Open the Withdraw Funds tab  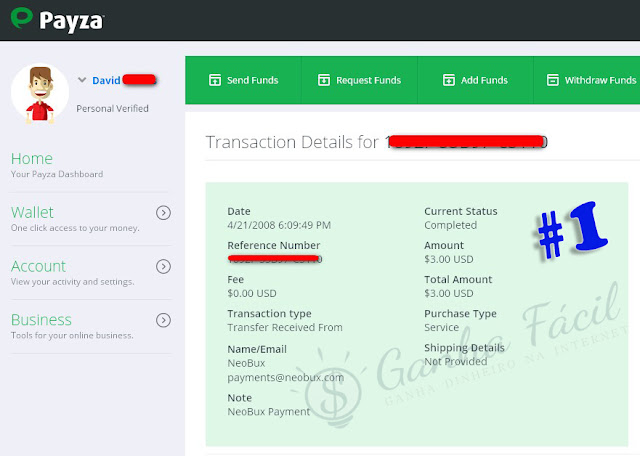[587, 80]
